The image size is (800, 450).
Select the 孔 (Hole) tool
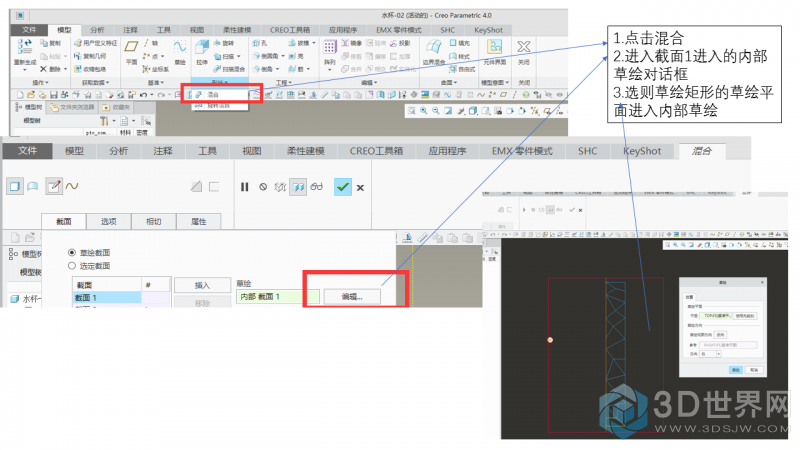260,43
